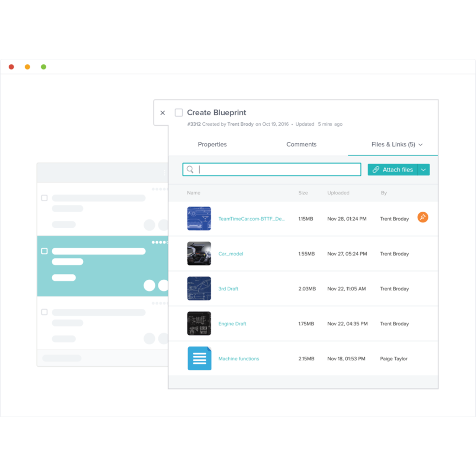Click the blueprint thumbnail for 3rd Draft

pos(199,288)
